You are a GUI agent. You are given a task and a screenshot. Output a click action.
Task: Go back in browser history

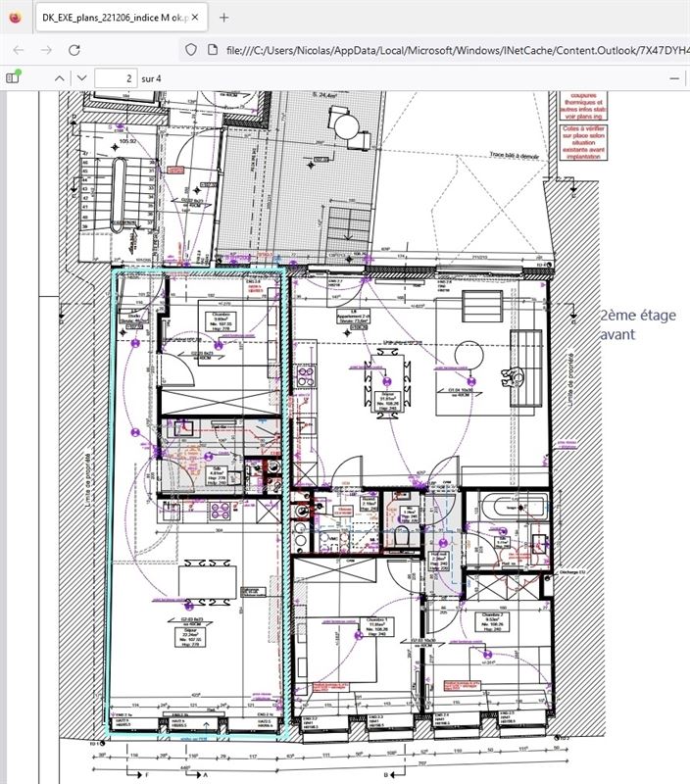[x=20, y=49]
